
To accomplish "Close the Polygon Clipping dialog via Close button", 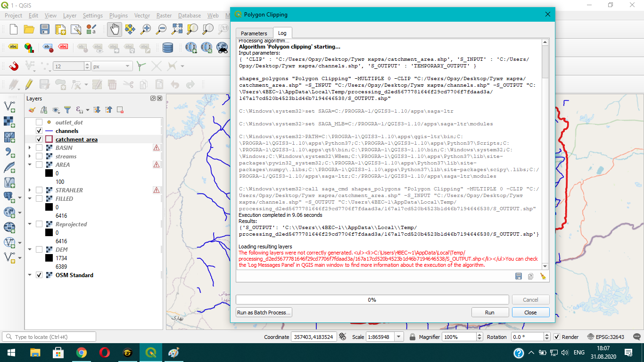I will [x=530, y=313].
